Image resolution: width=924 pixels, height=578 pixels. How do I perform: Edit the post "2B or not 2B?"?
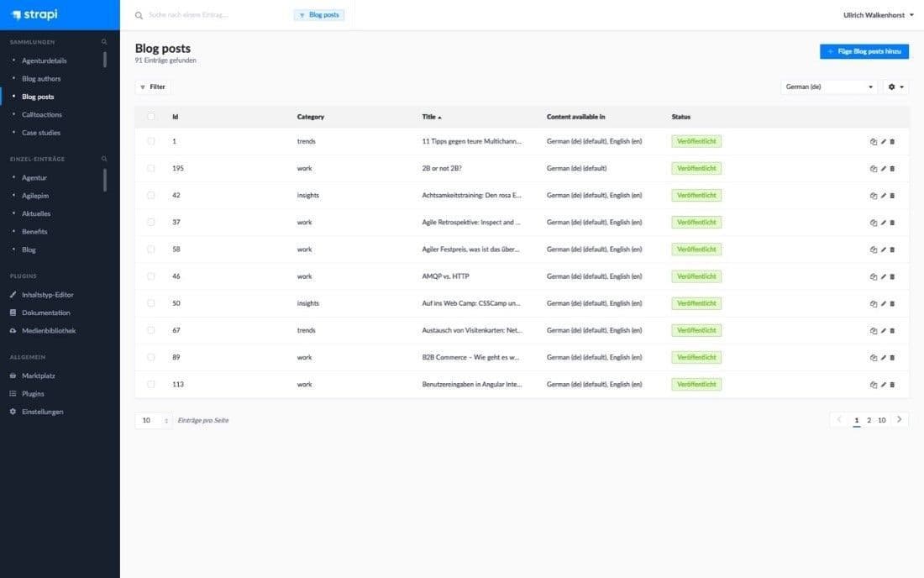pos(883,168)
